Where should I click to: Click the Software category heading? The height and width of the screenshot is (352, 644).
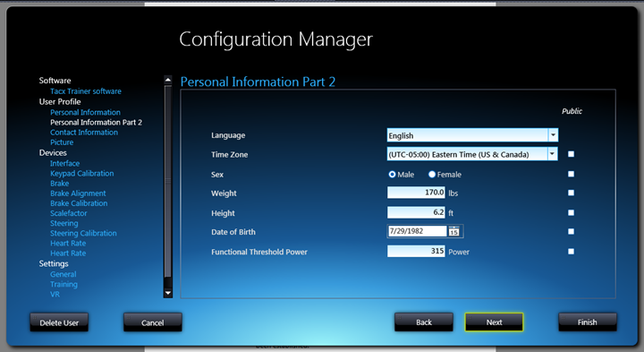coord(55,81)
